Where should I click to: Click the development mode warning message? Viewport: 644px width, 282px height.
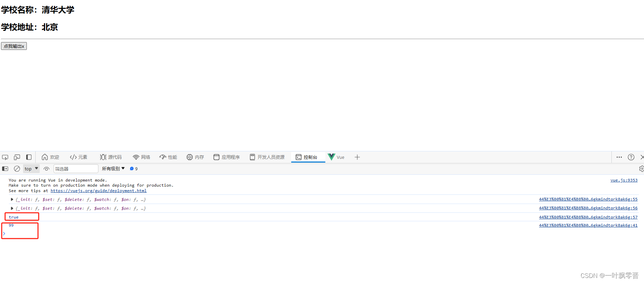pos(91,185)
